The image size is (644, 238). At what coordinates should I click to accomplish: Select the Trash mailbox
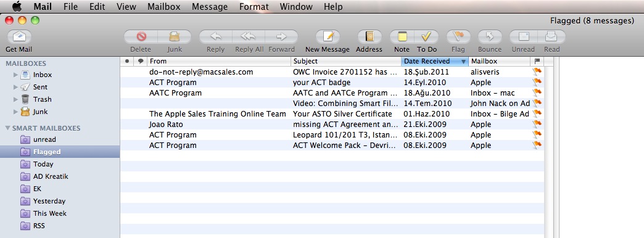tap(42, 99)
